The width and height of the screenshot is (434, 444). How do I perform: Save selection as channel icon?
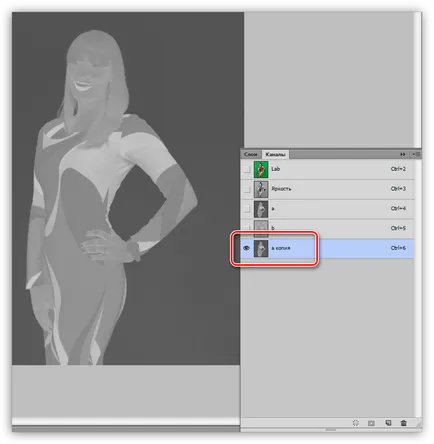(x=371, y=423)
